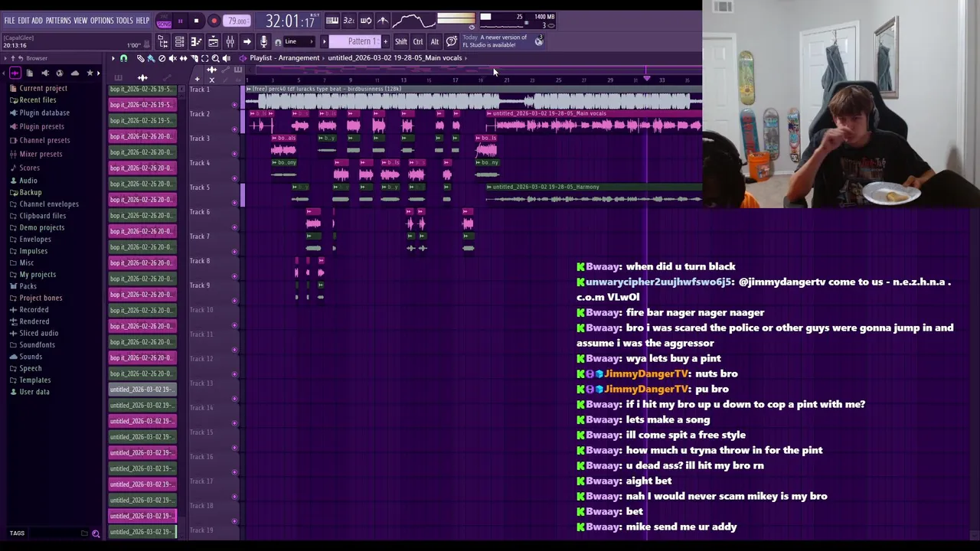
Task: Select the browser favorites star filter
Action: 90,73
